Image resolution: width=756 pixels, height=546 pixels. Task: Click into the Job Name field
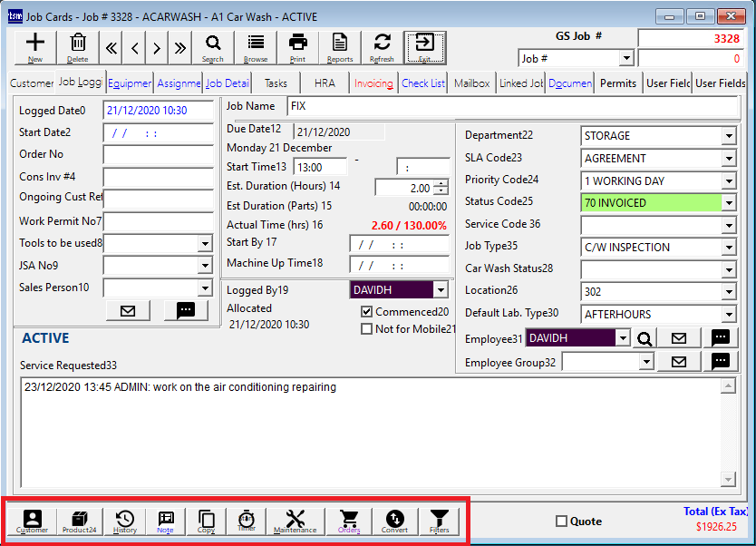click(512, 106)
